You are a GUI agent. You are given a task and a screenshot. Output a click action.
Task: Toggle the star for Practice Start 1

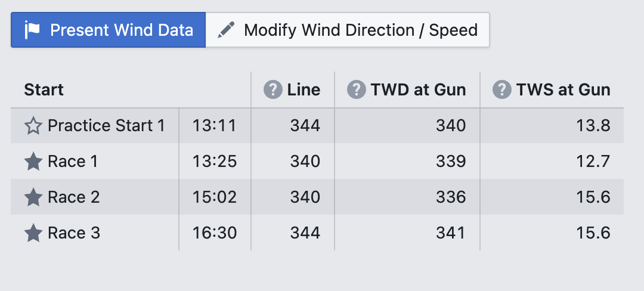(33, 126)
